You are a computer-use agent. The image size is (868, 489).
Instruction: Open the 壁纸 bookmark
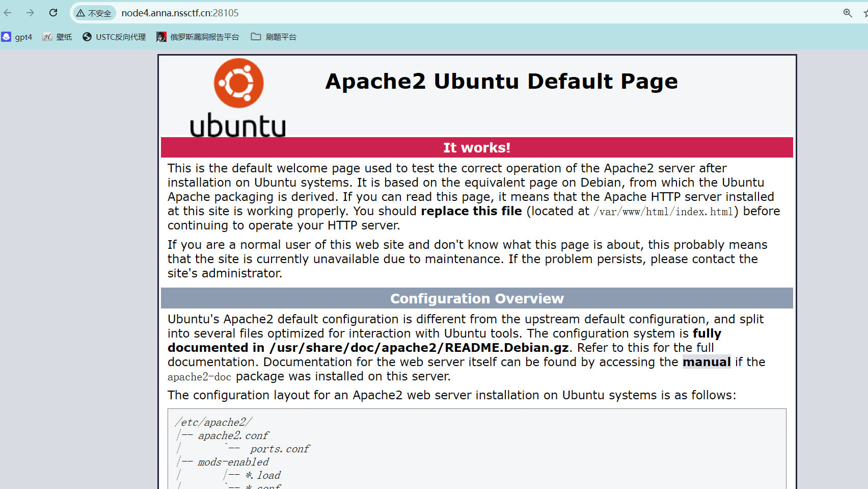[x=58, y=37]
